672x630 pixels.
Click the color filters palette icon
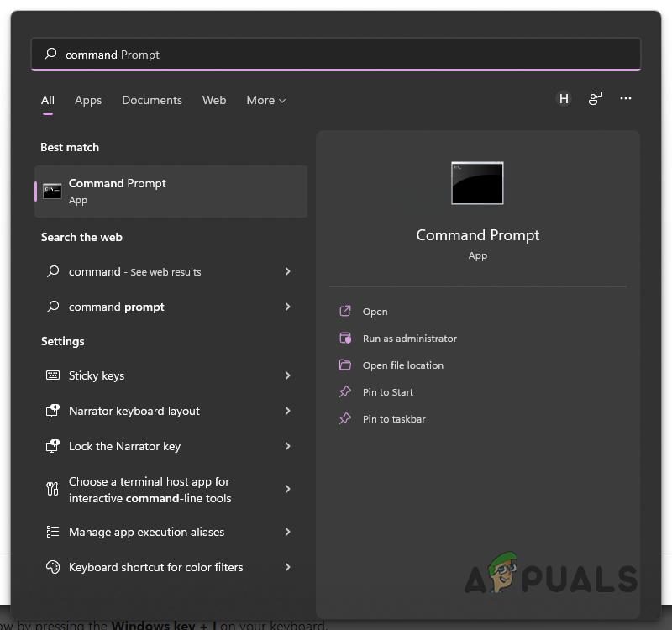click(53, 567)
